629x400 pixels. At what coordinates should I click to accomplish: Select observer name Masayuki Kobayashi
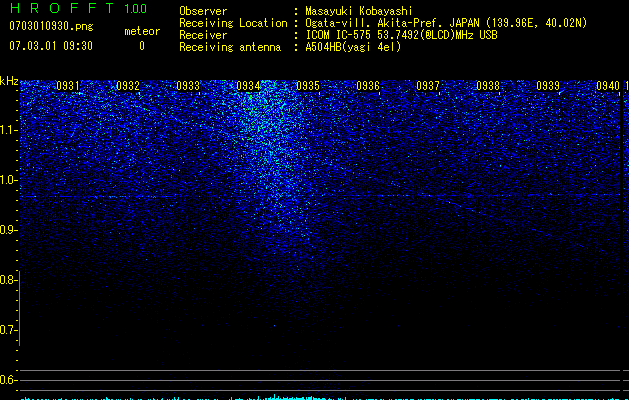click(x=359, y=11)
